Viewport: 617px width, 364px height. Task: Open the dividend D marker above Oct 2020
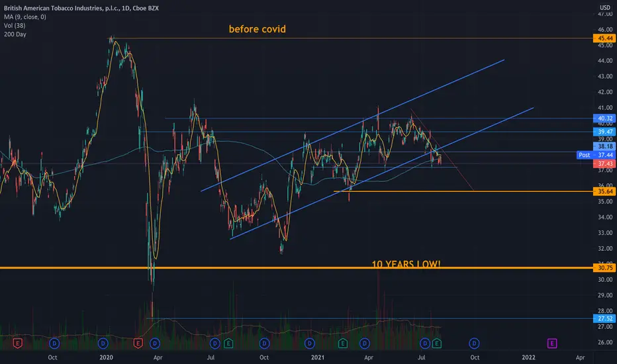pyautogui.click(x=264, y=343)
